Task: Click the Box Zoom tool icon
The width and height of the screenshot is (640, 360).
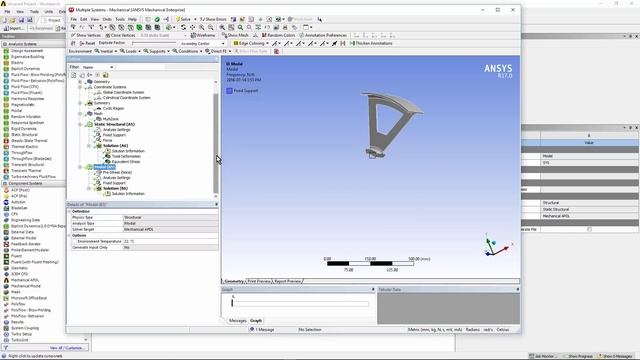Action: (x=211, y=27)
